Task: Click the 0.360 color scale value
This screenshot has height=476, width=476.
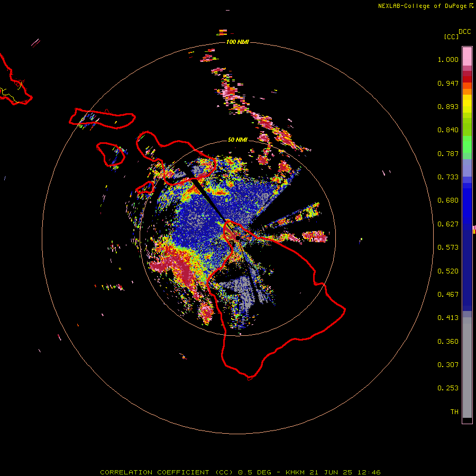Action: click(x=448, y=342)
